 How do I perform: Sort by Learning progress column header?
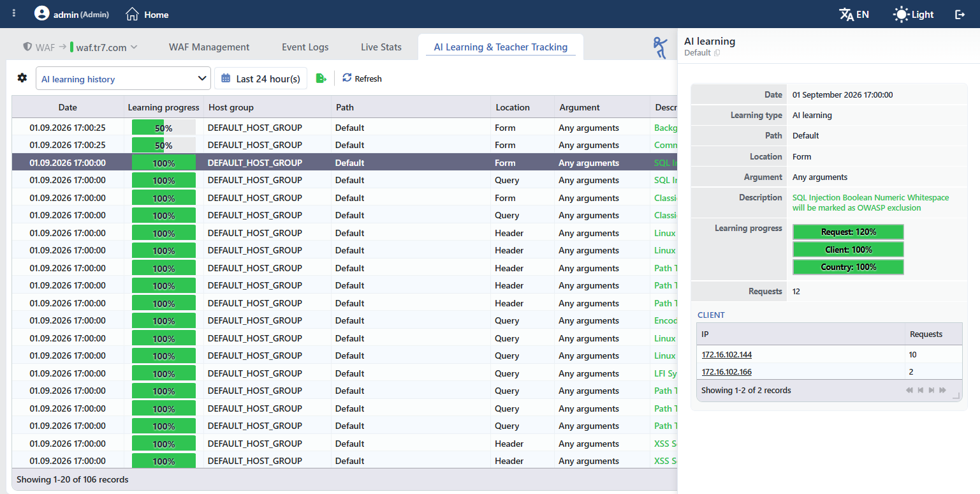[164, 107]
